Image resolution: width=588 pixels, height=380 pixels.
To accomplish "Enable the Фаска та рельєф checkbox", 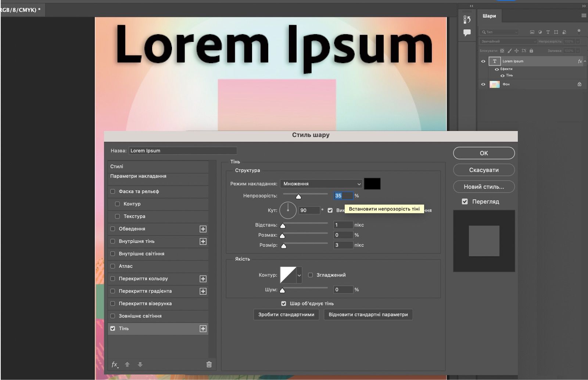I will tap(113, 191).
